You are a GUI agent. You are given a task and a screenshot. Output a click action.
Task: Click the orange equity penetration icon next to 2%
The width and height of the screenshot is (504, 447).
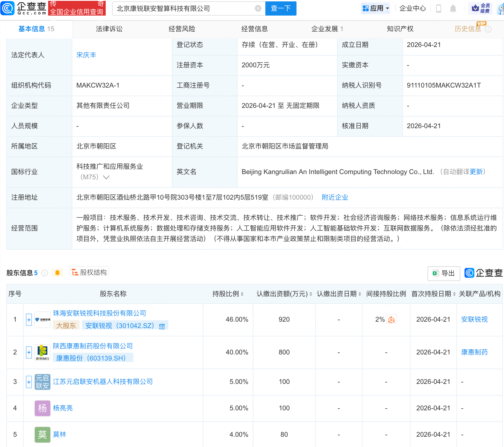pos(391,320)
